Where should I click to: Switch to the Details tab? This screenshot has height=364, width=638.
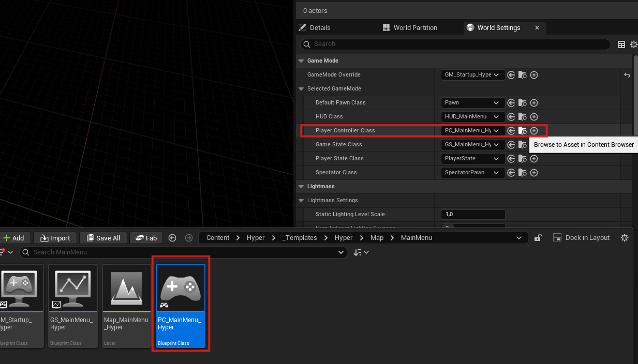tap(315, 28)
